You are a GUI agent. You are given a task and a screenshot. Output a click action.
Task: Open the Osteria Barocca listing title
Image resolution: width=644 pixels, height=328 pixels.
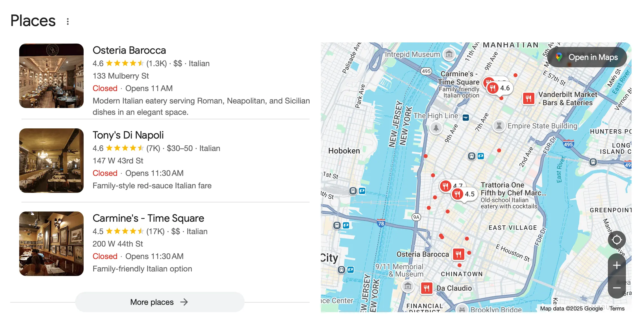[x=129, y=50]
